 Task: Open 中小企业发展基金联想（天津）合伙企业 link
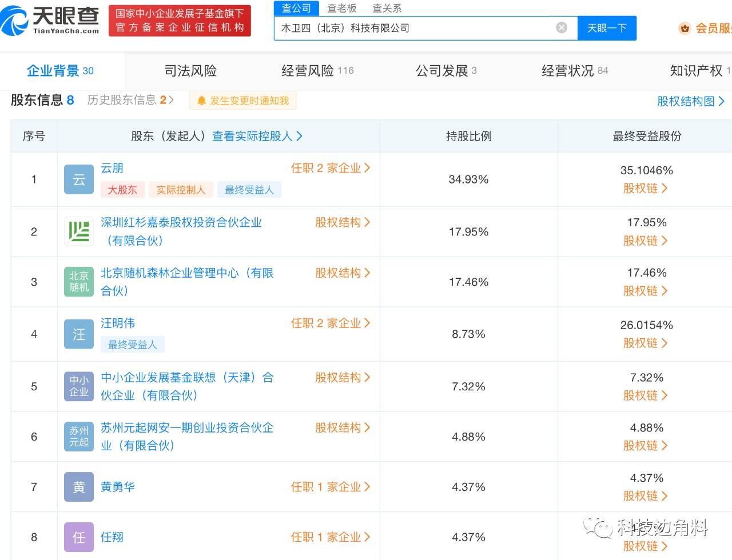click(187, 386)
